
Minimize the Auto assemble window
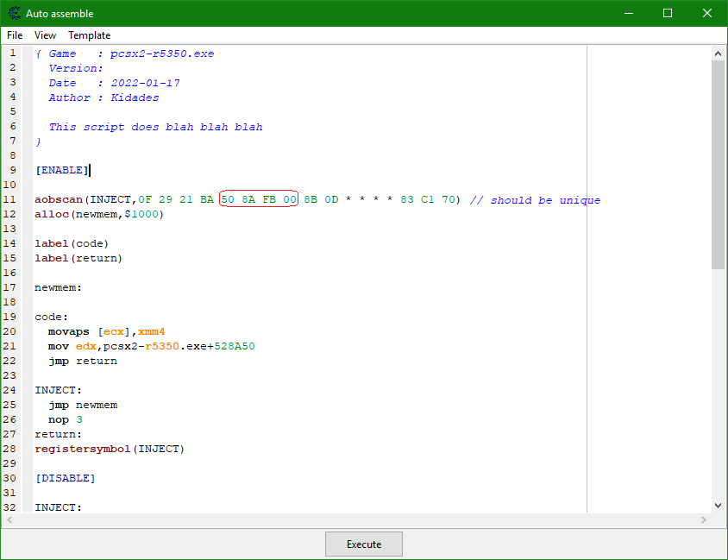[629, 13]
